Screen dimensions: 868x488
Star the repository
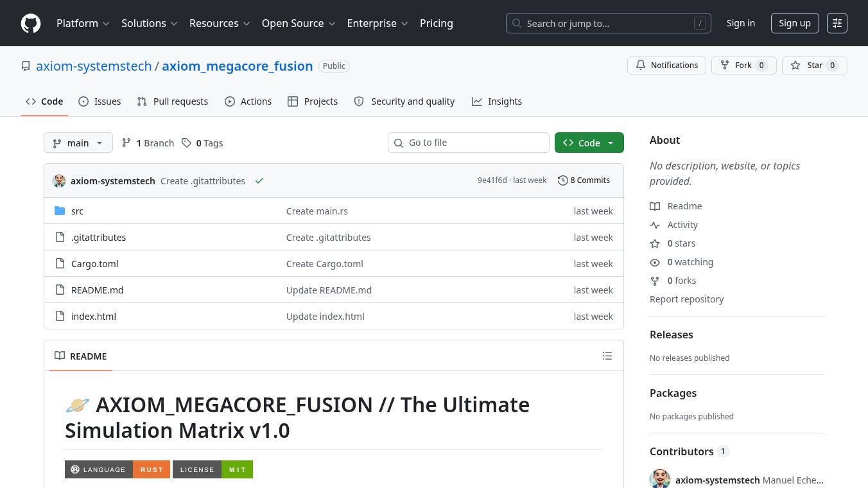(x=815, y=65)
